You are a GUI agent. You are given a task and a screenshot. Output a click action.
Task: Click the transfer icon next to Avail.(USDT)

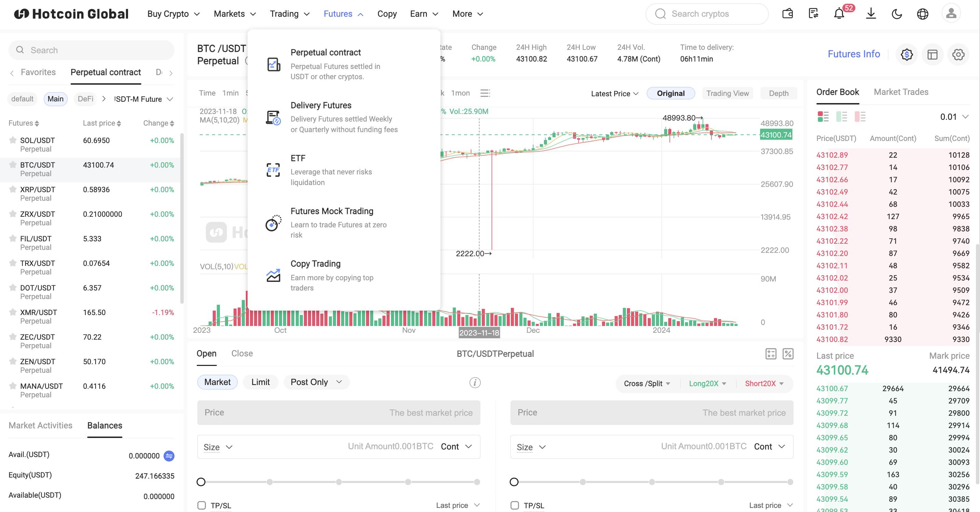(x=169, y=456)
